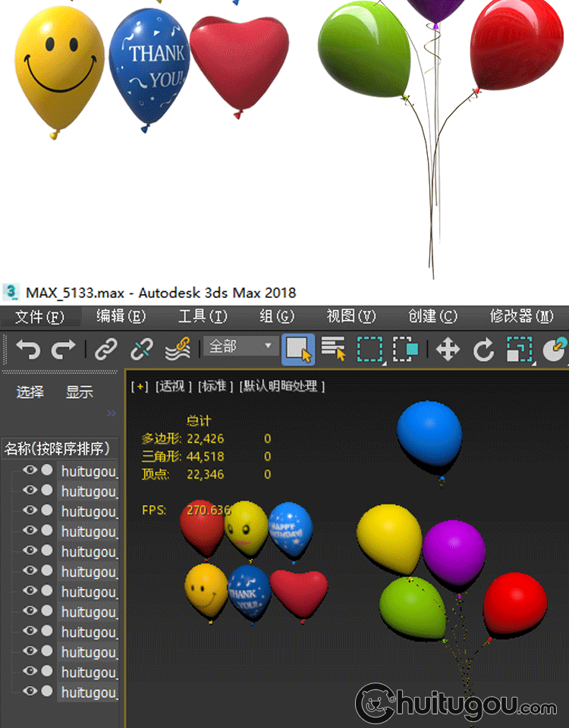The width and height of the screenshot is (569, 728).
Task: Click the viewport [+] general menu label
Action: click(140, 386)
